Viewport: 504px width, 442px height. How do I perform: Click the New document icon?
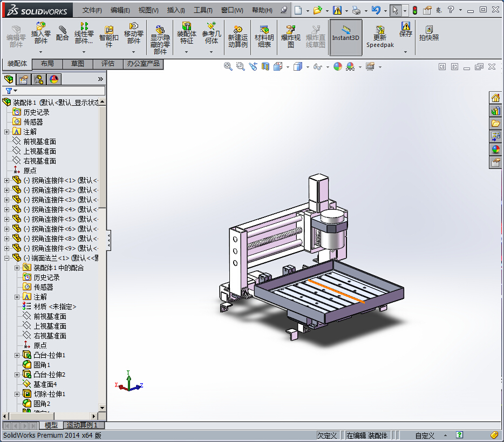(298, 10)
